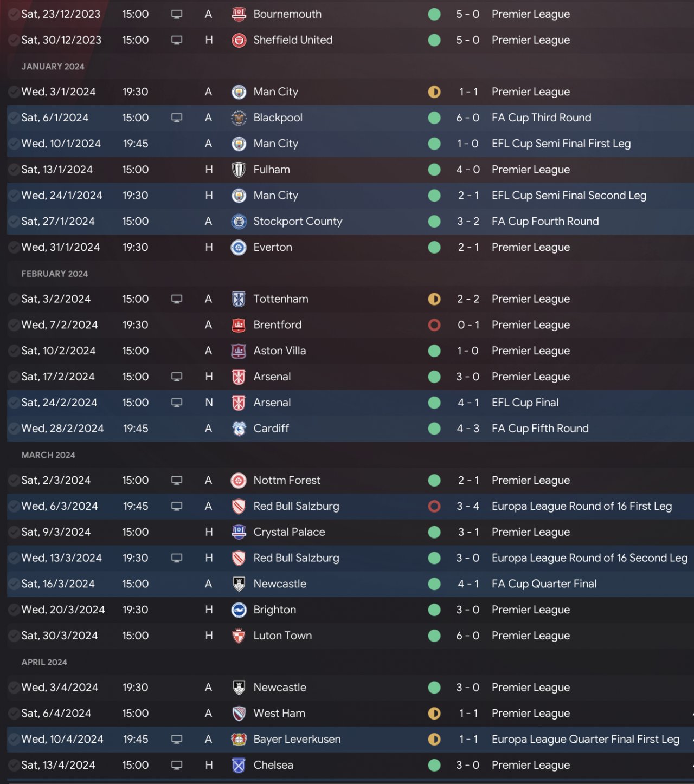Click the Blackpool club crest icon
The width and height of the screenshot is (694, 784).
point(239,118)
